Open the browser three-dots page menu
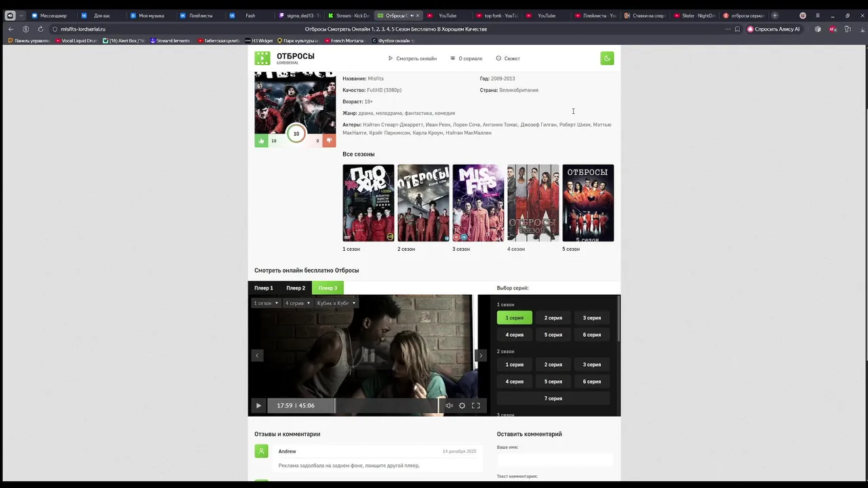The width and height of the screenshot is (868, 488). [728, 29]
